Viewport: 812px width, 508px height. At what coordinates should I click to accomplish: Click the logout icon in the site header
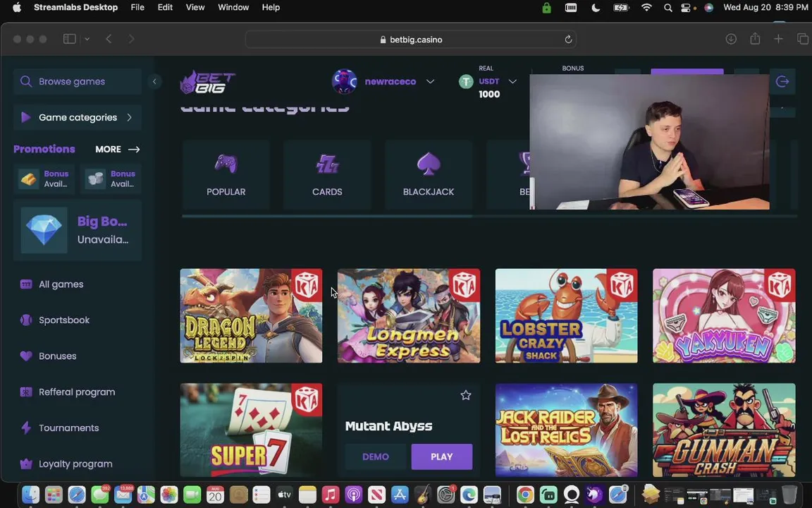click(782, 81)
